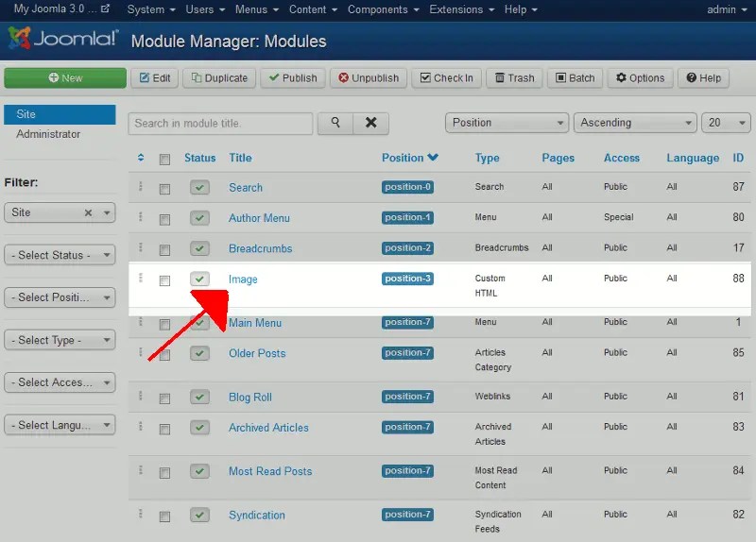Click the Help toolbar button
756x542 pixels.
tap(703, 78)
